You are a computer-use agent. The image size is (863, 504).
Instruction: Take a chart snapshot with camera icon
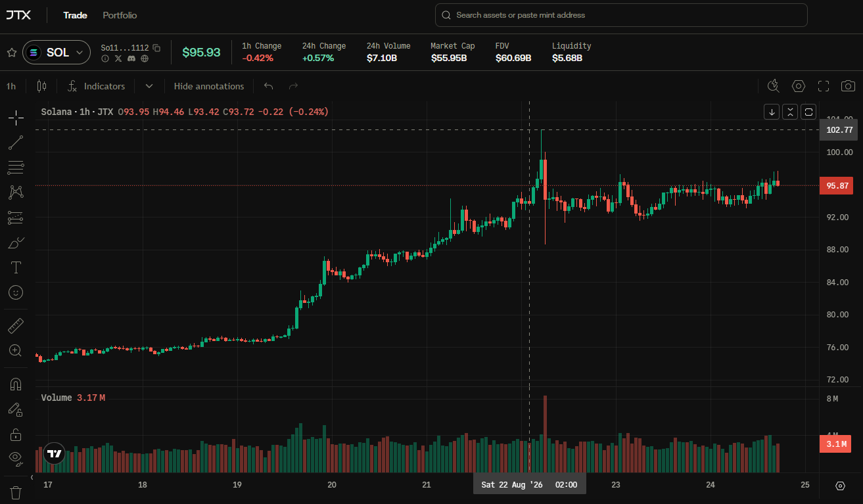coord(849,86)
